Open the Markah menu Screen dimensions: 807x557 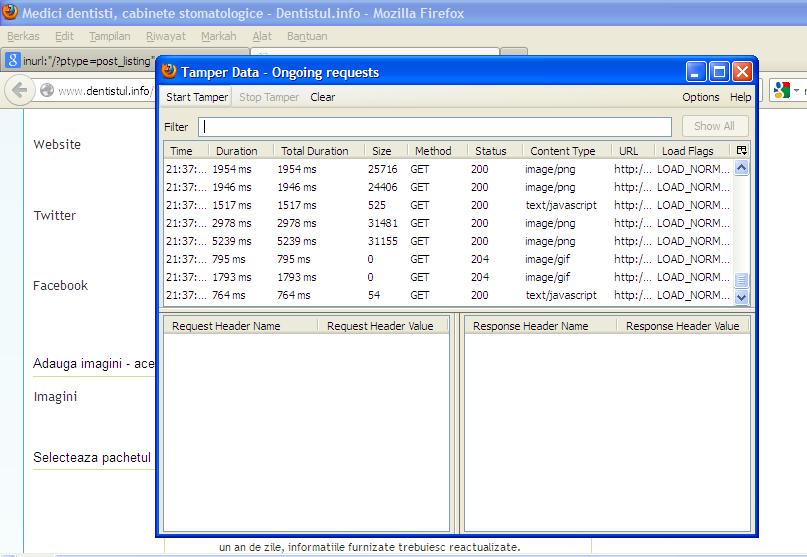point(219,36)
